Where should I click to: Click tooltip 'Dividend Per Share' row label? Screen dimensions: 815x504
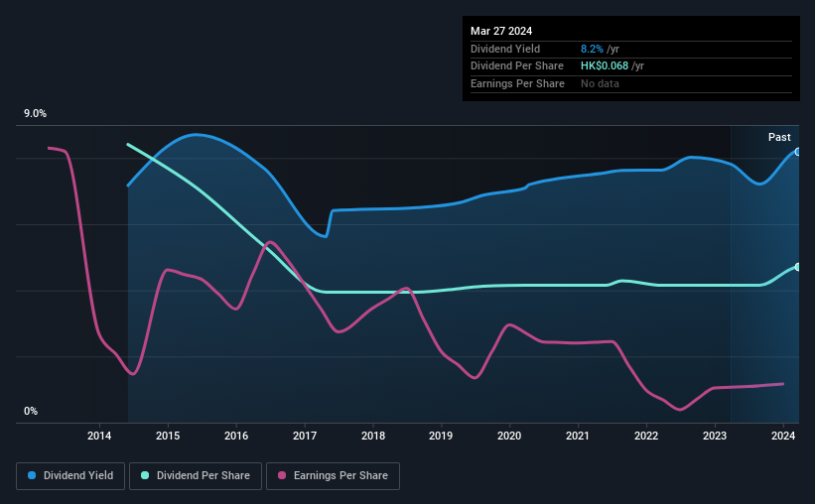coord(517,66)
